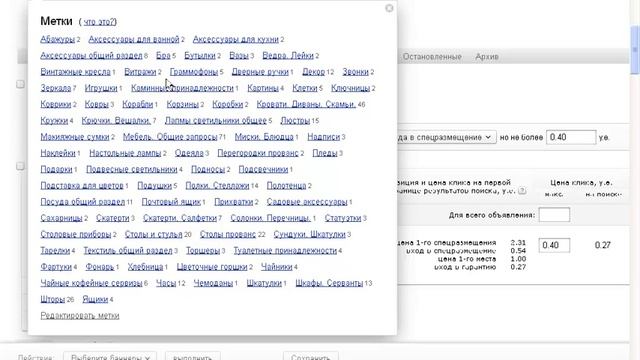This screenshot has height=360, width=640.
Task: Select the Чайные кофейные сервизы tag
Action: point(91,283)
